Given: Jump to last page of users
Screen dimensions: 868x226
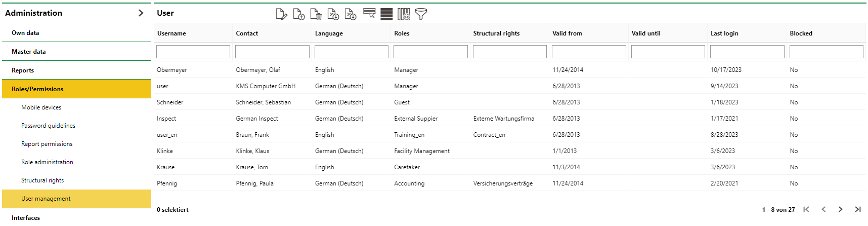Looking at the screenshot, I should point(857,209).
